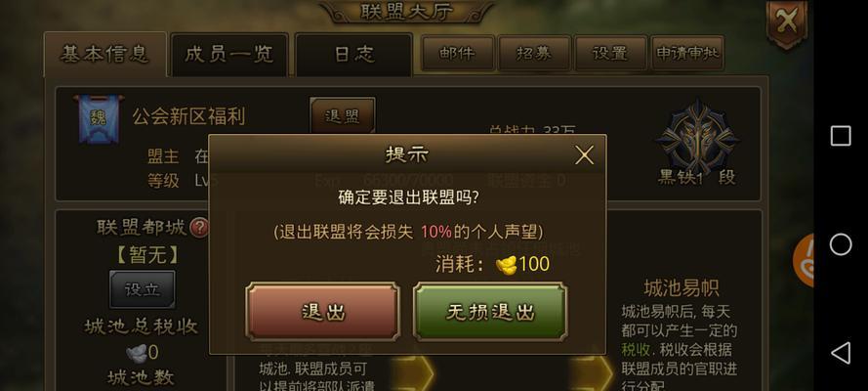Tap the orange floating assistant icon
This screenshot has width=868, height=391.
tap(804, 261)
